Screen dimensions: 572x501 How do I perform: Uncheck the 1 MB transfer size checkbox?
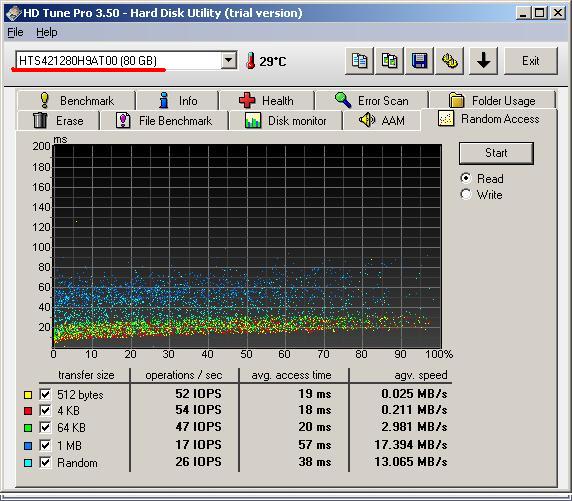pyautogui.click(x=45, y=445)
